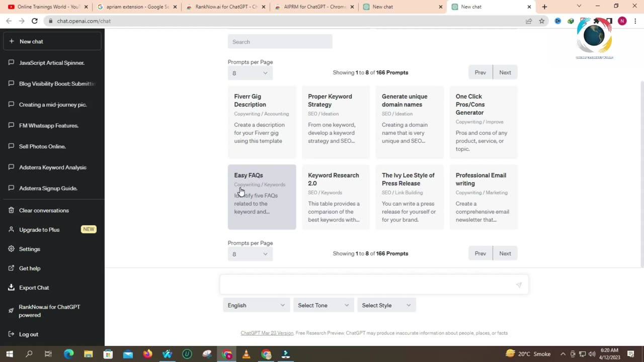Open a new browser tab with plus icon
This screenshot has height=362, width=644.
tap(544, 7)
